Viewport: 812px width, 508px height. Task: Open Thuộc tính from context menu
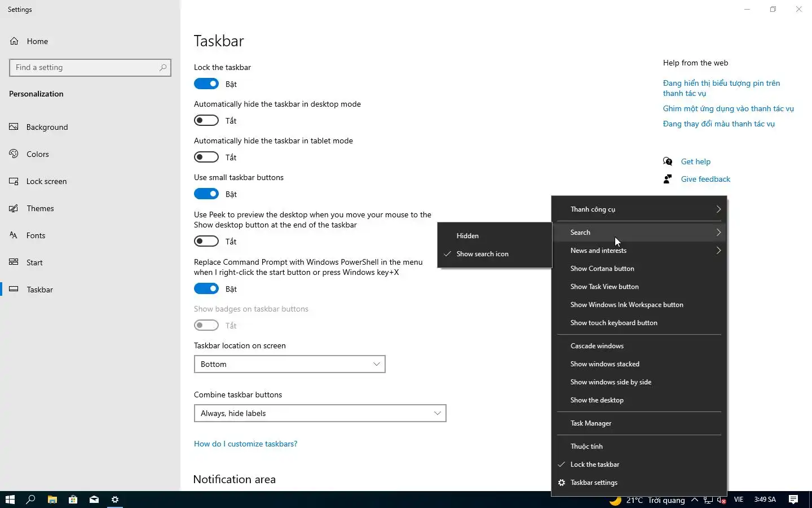click(x=639, y=446)
